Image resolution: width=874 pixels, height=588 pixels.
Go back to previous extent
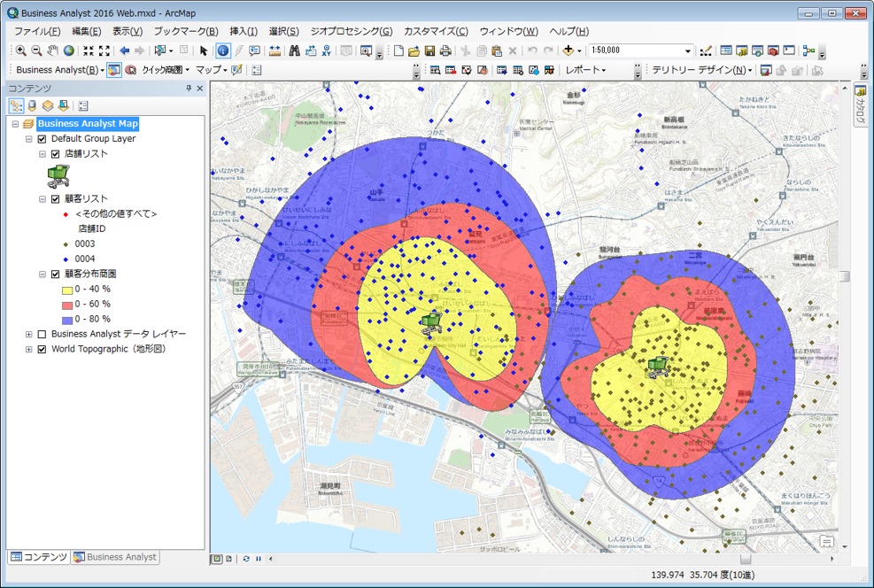[x=124, y=50]
